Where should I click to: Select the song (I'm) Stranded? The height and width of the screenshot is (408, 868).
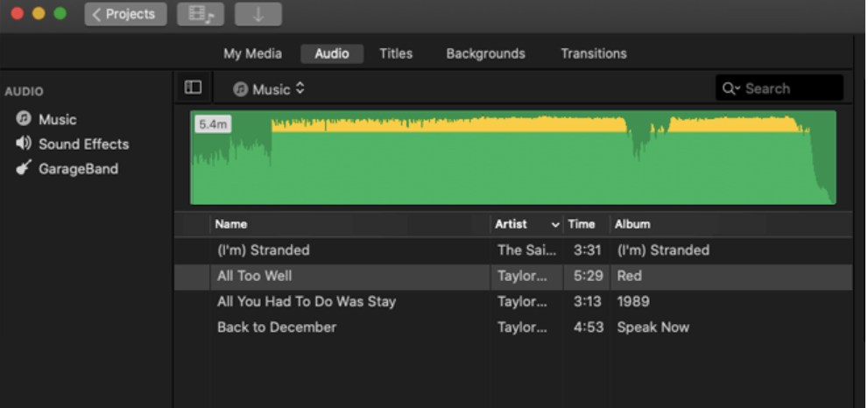point(264,250)
